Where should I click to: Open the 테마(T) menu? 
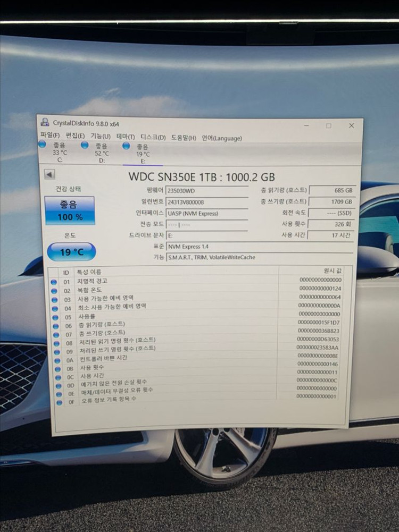[x=126, y=137]
